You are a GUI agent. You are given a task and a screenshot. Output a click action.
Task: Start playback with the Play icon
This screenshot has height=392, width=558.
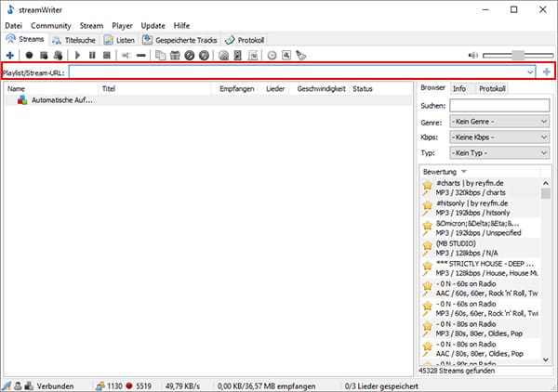pos(77,55)
